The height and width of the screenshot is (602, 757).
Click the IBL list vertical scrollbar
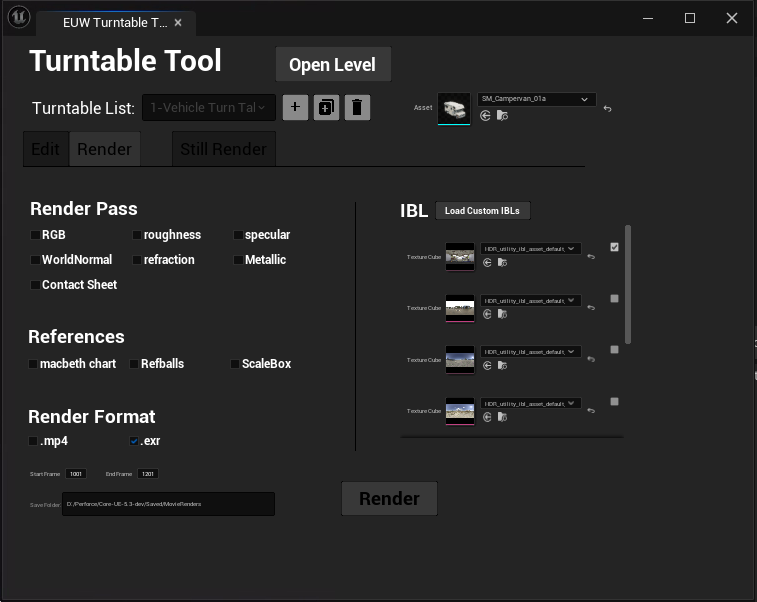628,283
